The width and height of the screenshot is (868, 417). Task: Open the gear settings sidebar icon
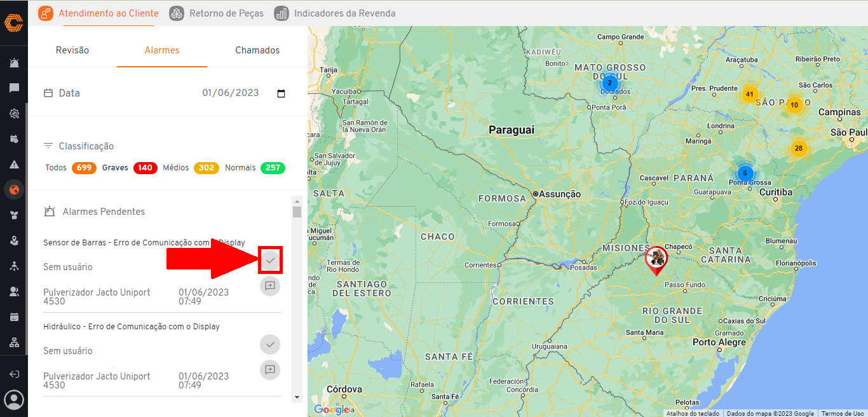point(14,114)
